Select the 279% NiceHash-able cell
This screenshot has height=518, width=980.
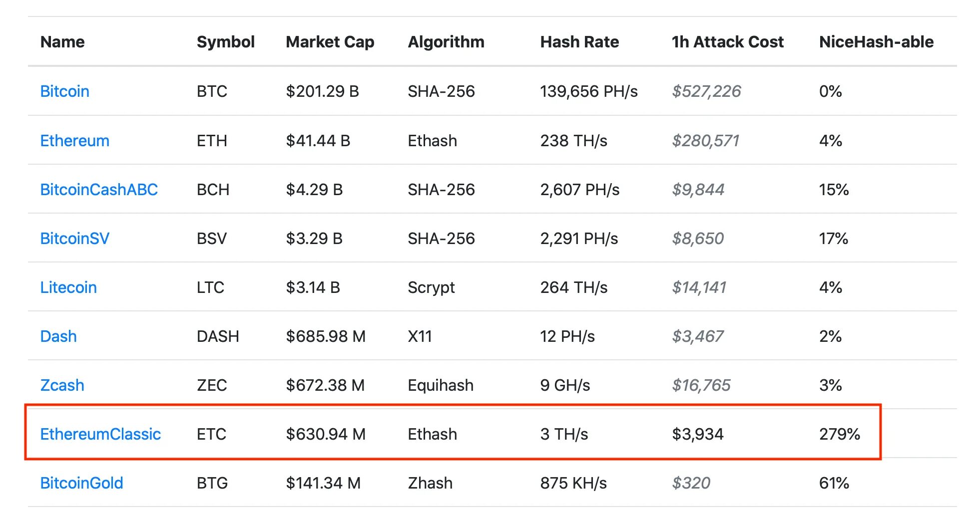(840, 434)
